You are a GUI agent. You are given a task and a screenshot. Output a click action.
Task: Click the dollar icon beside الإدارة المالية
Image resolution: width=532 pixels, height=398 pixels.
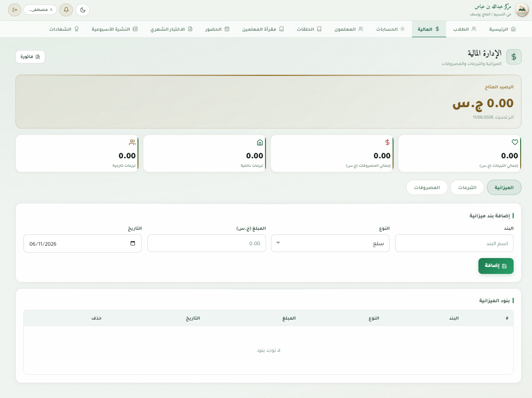pyautogui.click(x=514, y=57)
